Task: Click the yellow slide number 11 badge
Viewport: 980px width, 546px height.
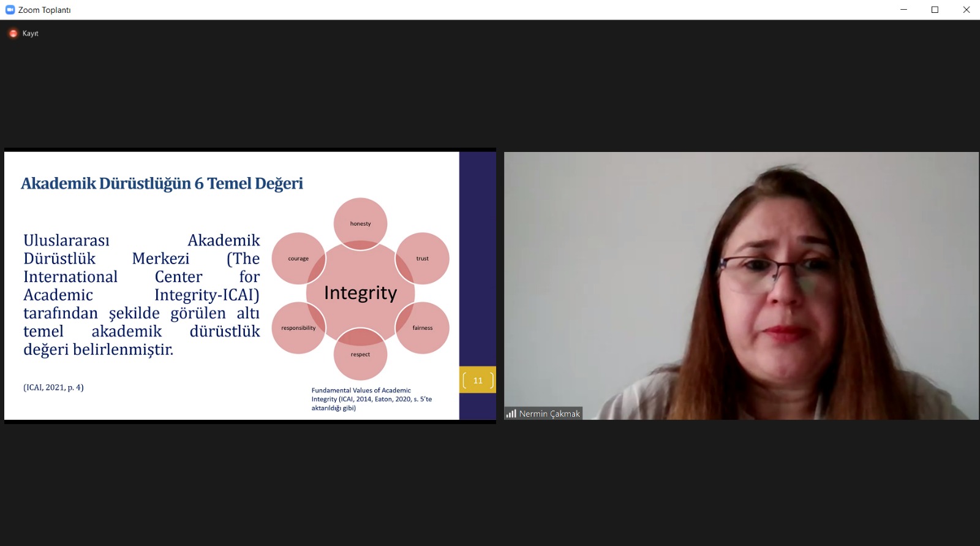Action: click(478, 381)
